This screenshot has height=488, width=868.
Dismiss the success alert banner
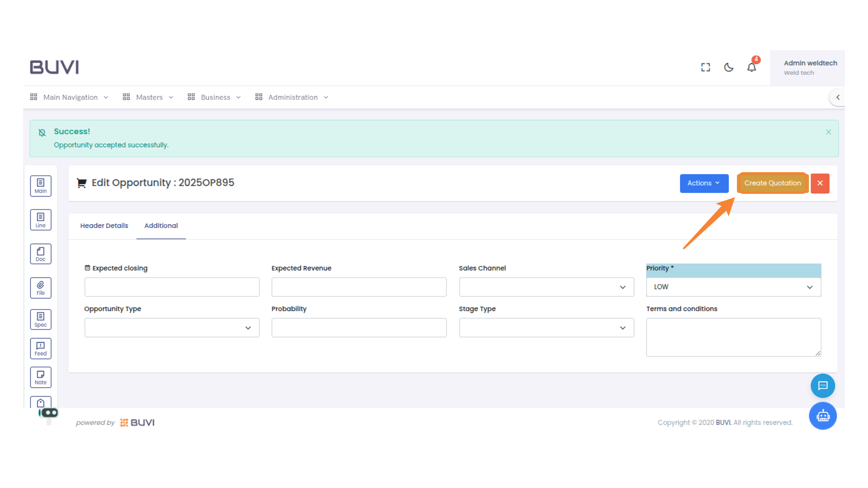click(x=828, y=132)
